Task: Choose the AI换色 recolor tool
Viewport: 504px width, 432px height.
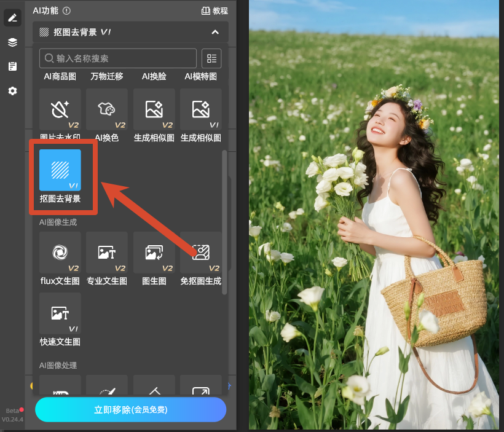Action: tap(107, 109)
